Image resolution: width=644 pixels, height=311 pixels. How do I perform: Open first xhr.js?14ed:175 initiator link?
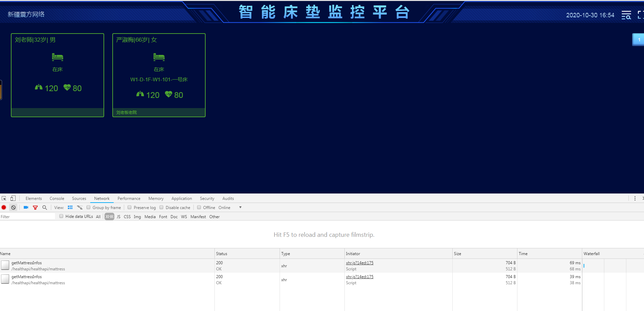click(360, 263)
